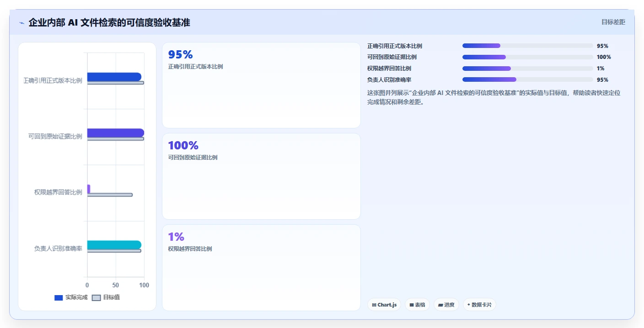Click the icon inside the Chart.js tag

tap(374, 305)
